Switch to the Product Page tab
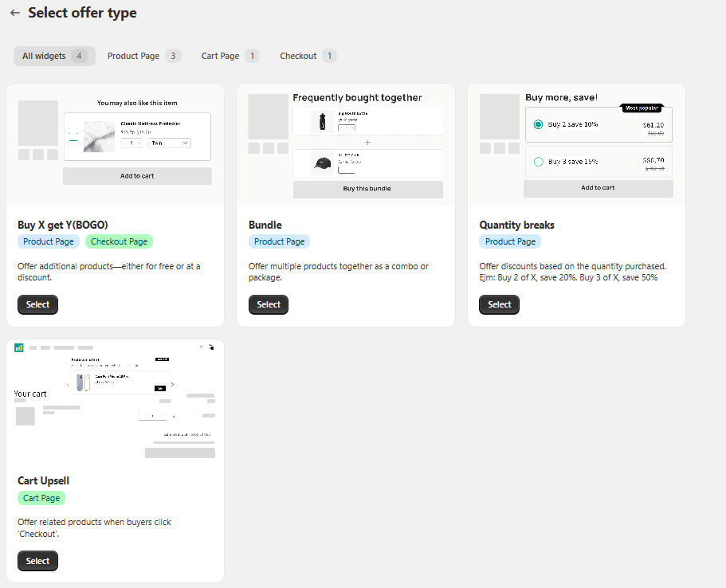 click(143, 56)
